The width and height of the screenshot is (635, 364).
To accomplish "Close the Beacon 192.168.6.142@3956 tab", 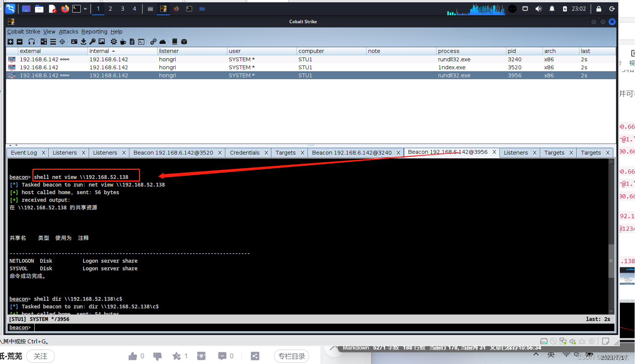I will pos(494,152).
